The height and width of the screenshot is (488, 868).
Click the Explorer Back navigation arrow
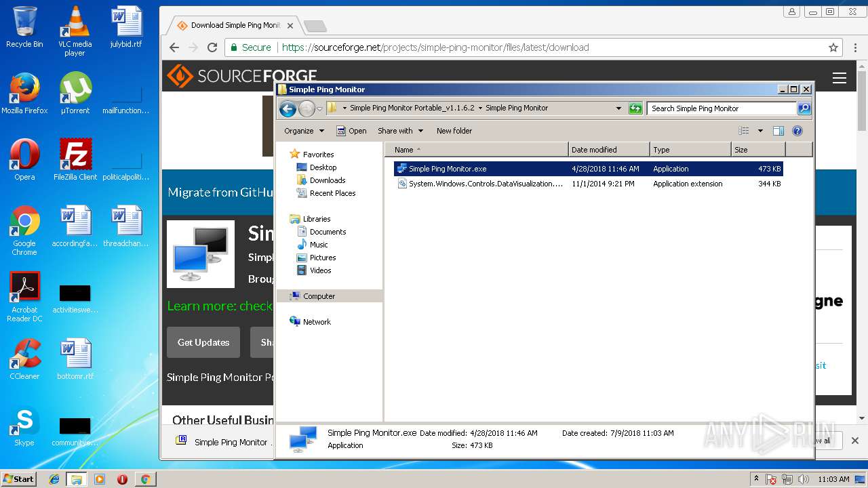(288, 108)
